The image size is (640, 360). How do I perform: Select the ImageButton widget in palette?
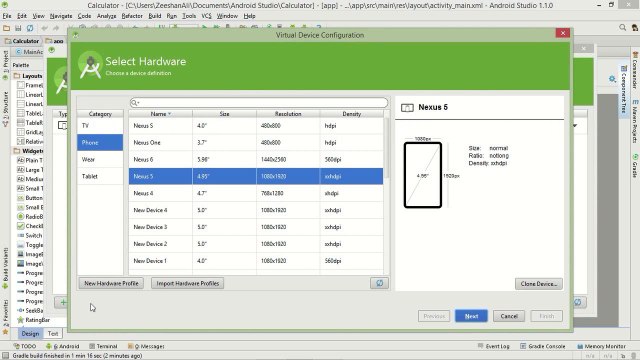(x=30, y=254)
